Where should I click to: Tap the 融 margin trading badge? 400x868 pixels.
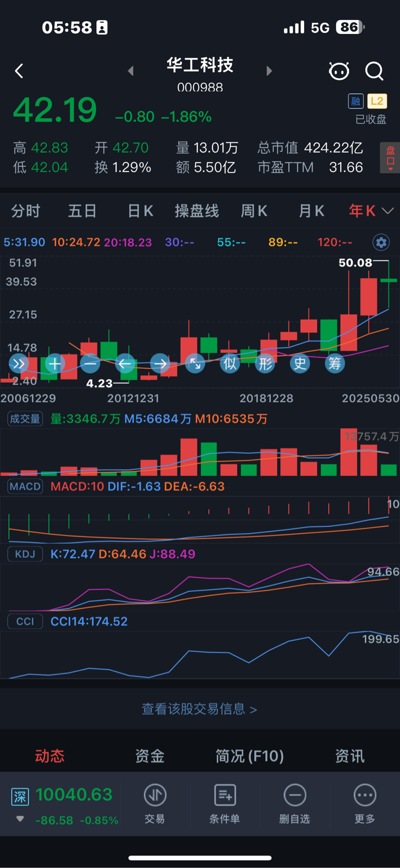click(x=356, y=101)
